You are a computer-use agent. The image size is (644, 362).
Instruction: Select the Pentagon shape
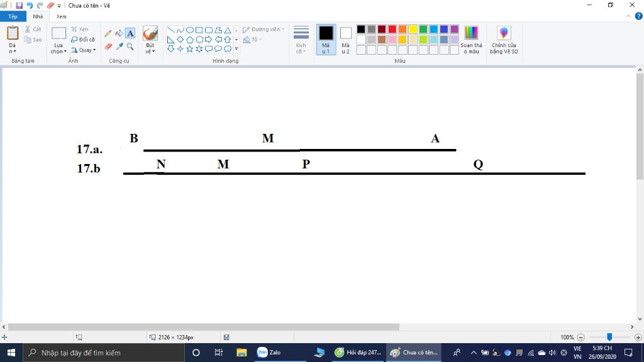pyautogui.click(x=190, y=40)
